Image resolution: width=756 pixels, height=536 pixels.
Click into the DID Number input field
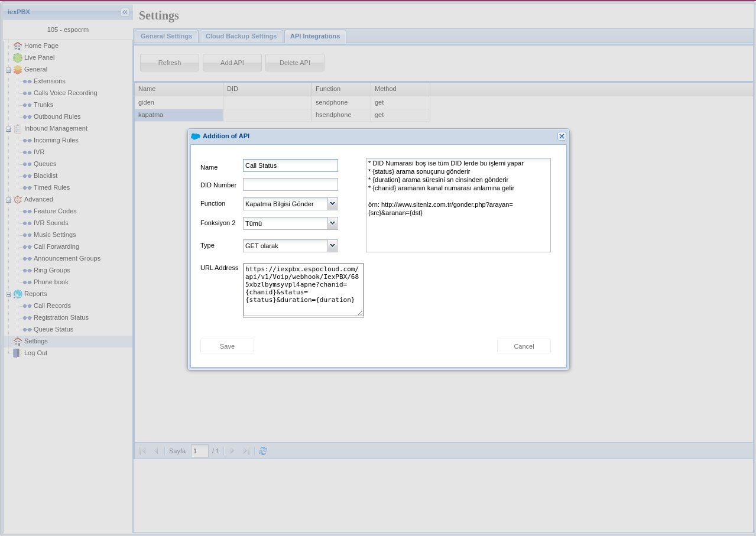coord(290,184)
